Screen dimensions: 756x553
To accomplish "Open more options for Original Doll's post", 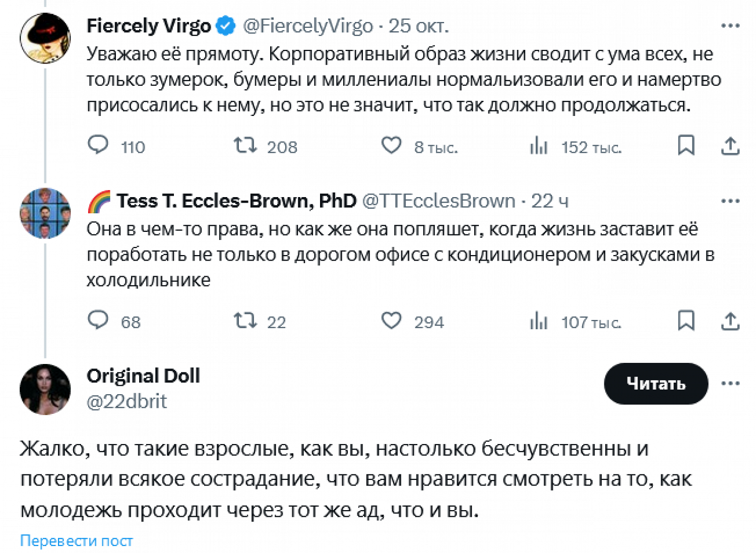I will (x=730, y=384).
